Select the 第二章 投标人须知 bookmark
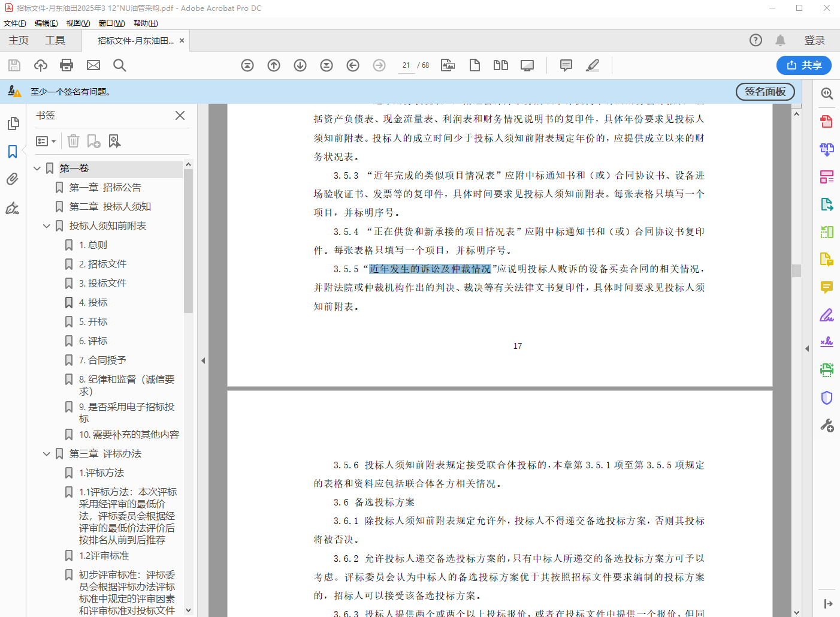The image size is (840, 617). [x=110, y=207]
